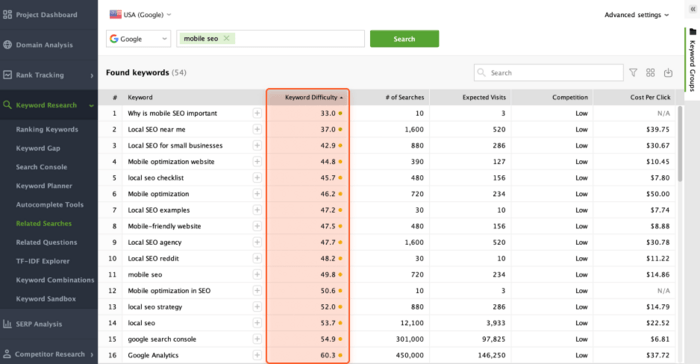Click the Keyword Research magnifier icon
This screenshot has width=700, height=364.
point(8,105)
